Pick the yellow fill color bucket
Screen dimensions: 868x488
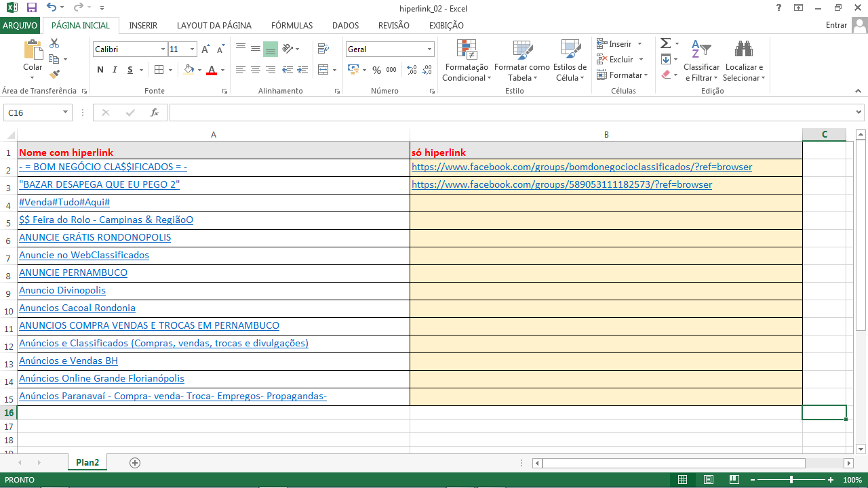189,70
